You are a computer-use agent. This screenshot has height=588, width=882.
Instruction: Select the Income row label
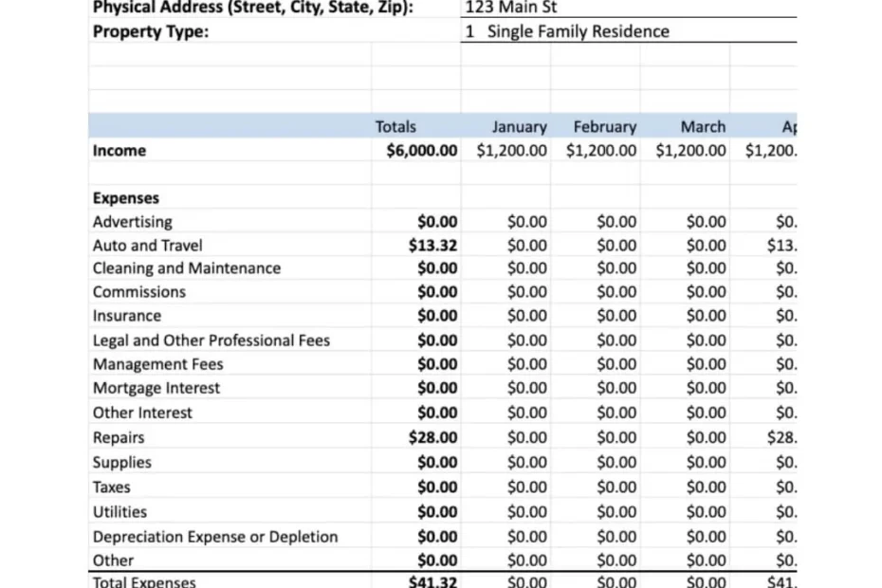coord(119,151)
